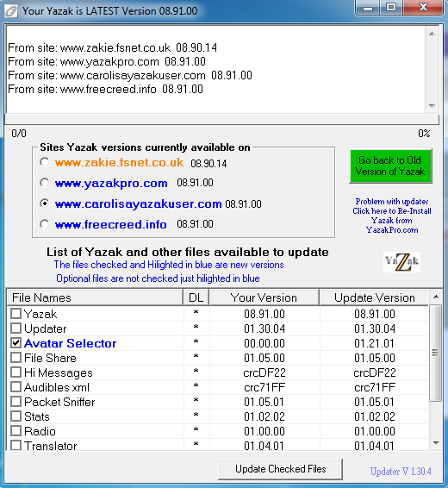Image resolution: width=448 pixels, height=488 pixels.
Task: Check the Translator checkbox
Action: point(16,445)
